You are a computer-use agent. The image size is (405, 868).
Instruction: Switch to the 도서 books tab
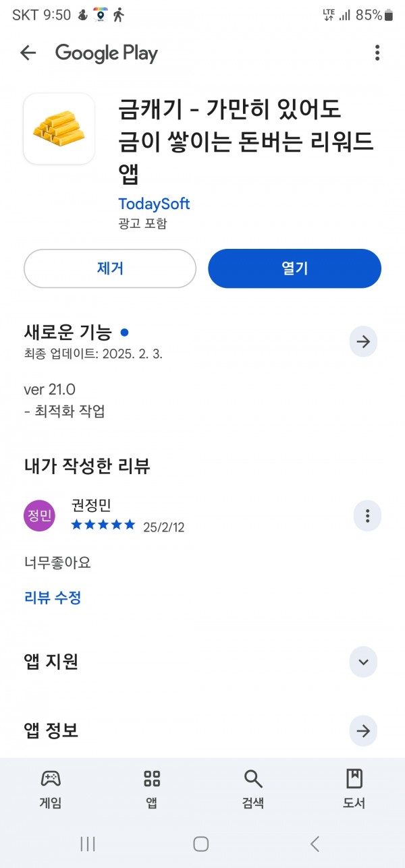tap(354, 788)
